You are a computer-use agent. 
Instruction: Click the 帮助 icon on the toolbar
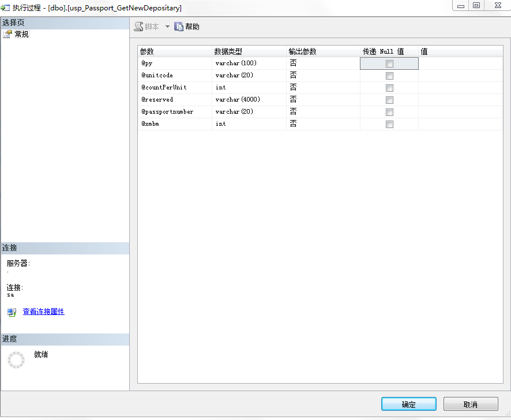178,26
